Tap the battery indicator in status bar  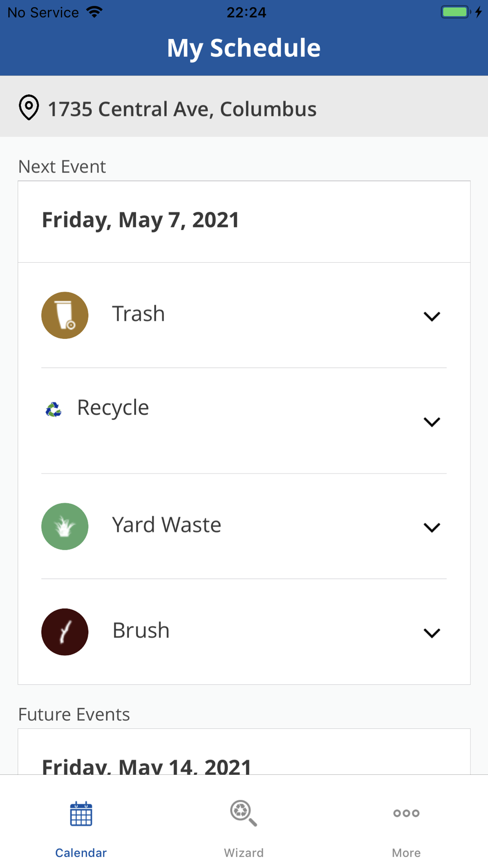(455, 12)
